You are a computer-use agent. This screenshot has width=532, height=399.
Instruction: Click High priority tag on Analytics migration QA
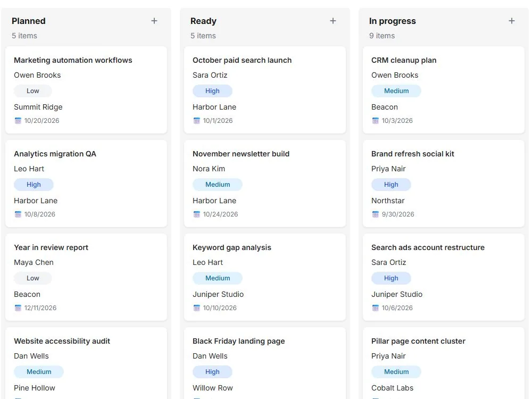pyautogui.click(x=34, y=185)
